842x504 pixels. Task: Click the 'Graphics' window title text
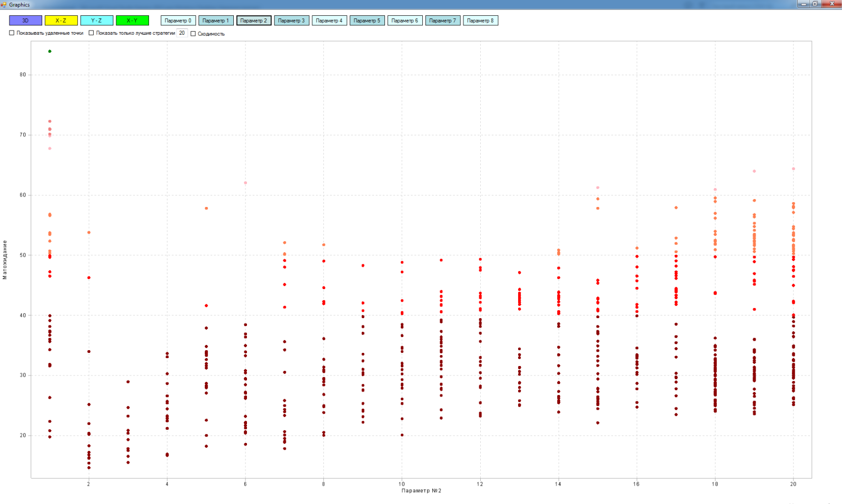[x=19, y=5]
